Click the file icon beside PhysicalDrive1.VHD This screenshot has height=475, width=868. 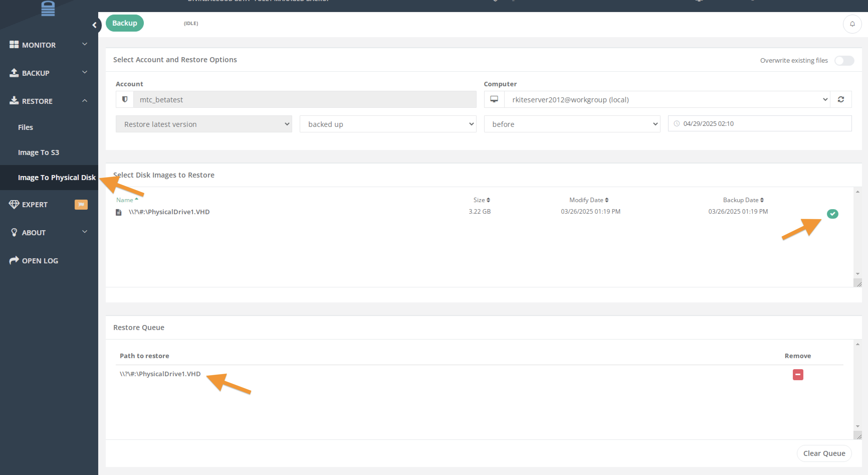(x=119, y=212)
